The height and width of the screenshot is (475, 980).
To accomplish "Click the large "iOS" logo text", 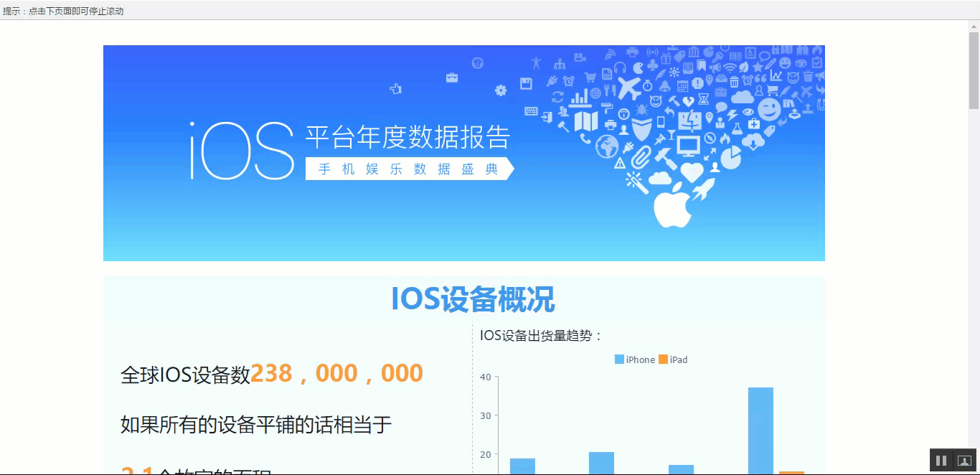I will pyautogui.click(x=242, y=151).
